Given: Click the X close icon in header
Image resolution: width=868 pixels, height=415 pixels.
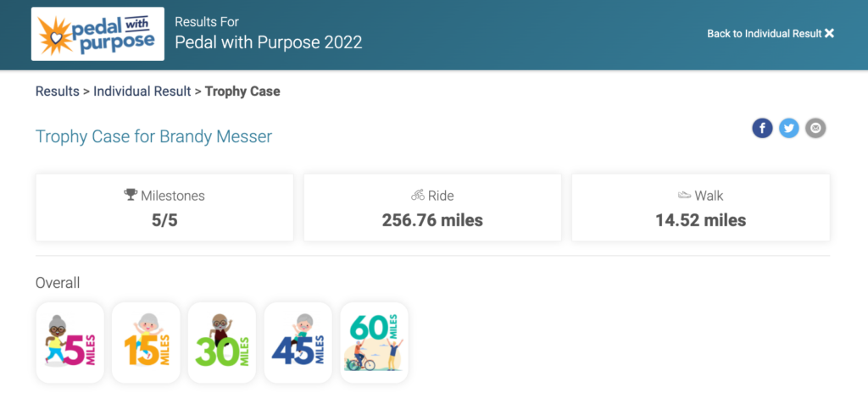Looking at the screenshot, I should (829, 34).
